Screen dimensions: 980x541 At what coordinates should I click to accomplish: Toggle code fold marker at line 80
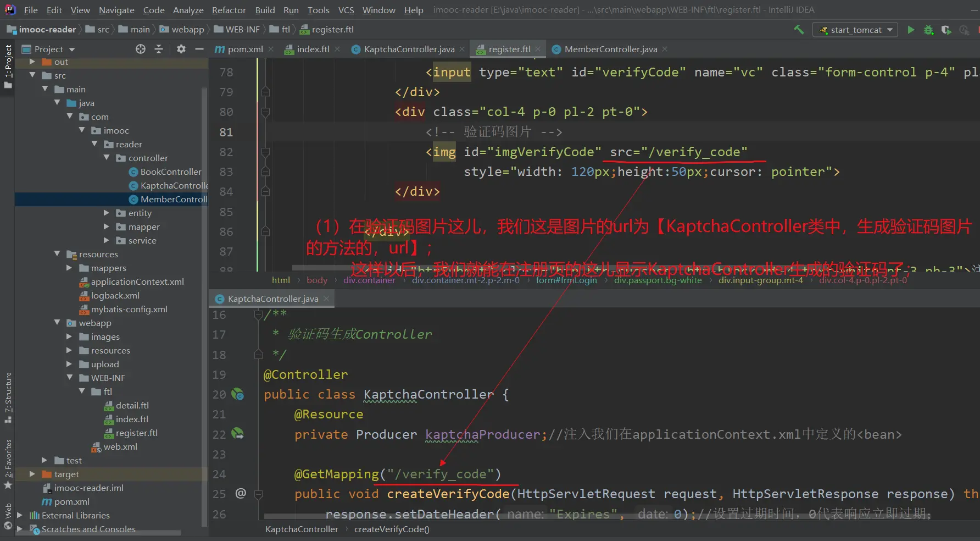tap(265, 112)
